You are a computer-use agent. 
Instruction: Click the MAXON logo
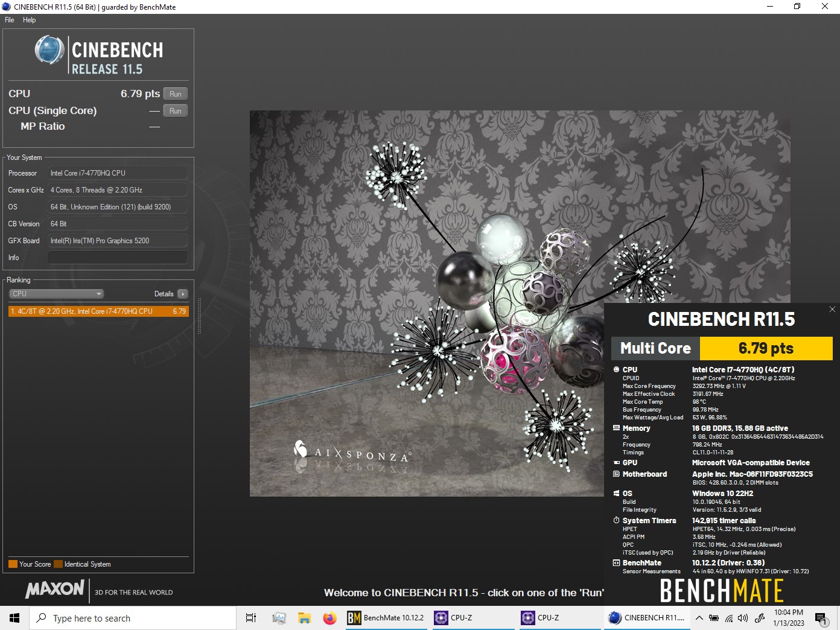pyautogui.click(x=55, y=590)
